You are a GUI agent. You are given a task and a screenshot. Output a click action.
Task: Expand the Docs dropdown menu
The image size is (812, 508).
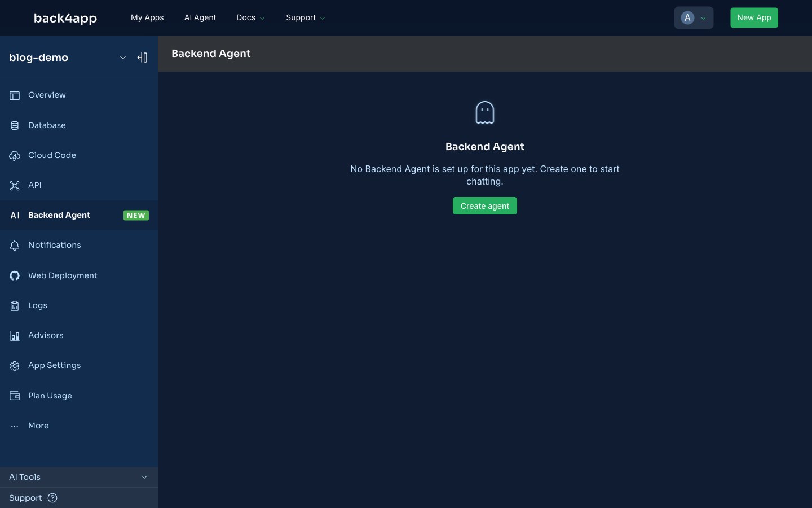[x=250, y=17]
